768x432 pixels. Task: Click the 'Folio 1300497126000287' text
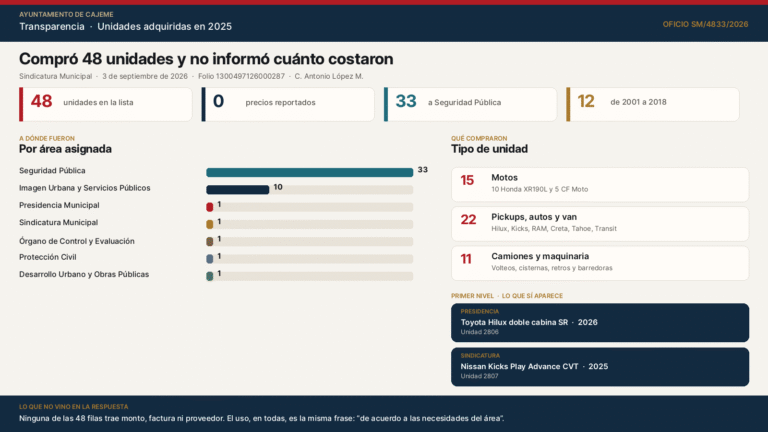[241, 76]
